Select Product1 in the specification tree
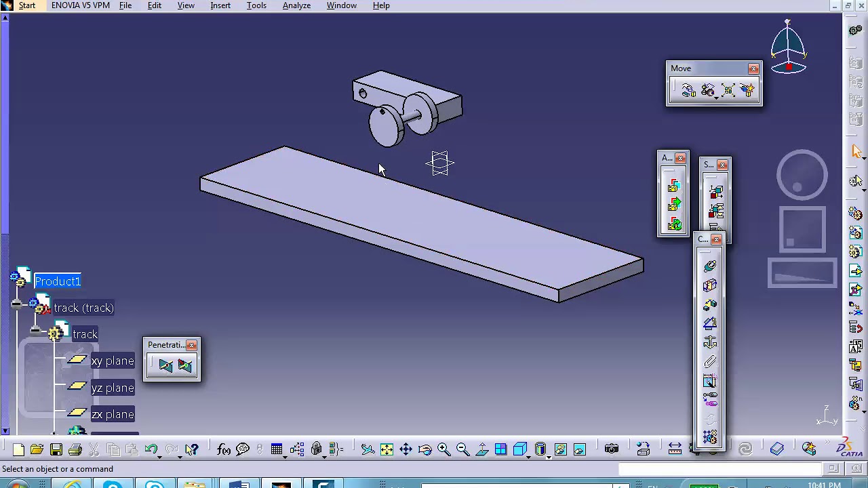Viewport: 868px width, 488px height. click(58, 281)
